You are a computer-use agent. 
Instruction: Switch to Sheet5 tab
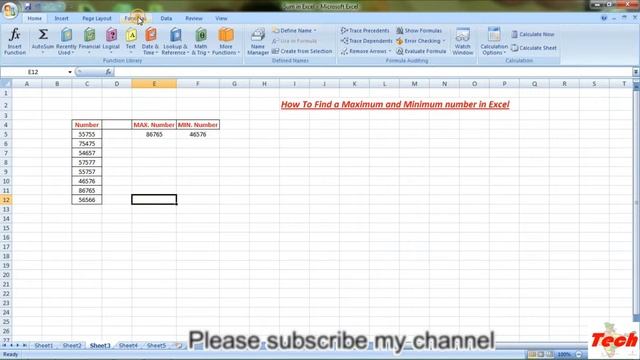tap(156, 346)
